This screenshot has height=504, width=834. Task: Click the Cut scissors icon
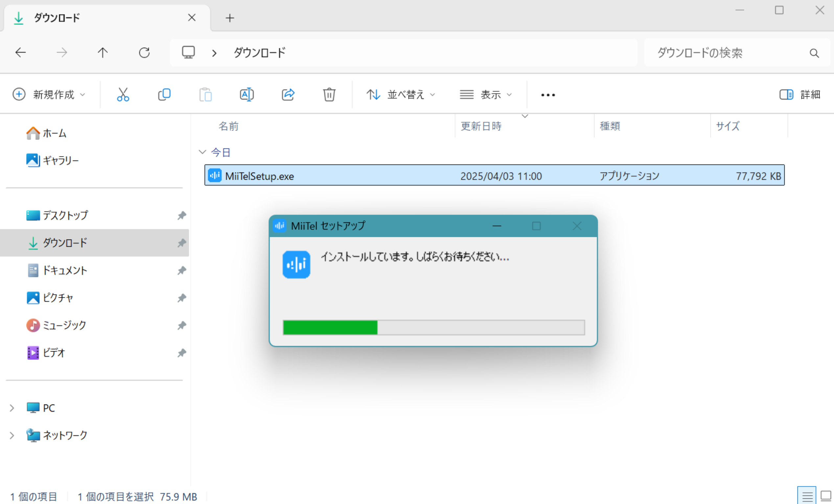[123, 94]
